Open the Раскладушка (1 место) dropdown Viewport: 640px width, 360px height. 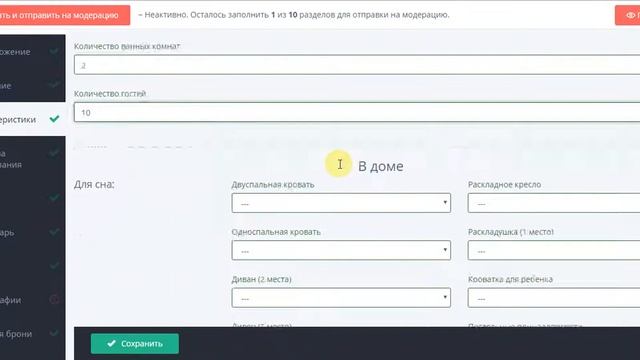click(554, 250)
